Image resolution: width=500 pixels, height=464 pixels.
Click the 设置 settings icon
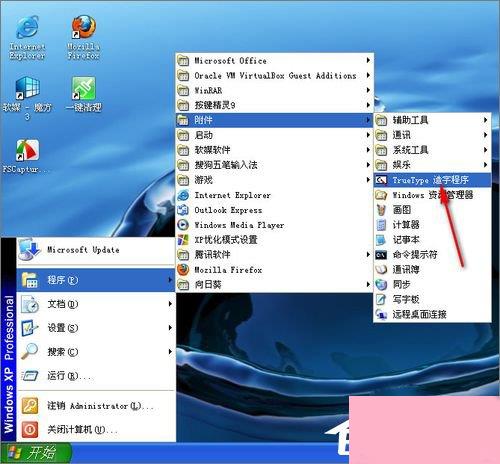(29, 328)
